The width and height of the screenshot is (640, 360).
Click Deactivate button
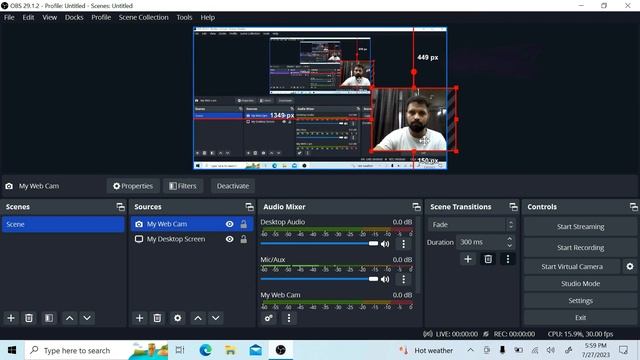(233, 186)
